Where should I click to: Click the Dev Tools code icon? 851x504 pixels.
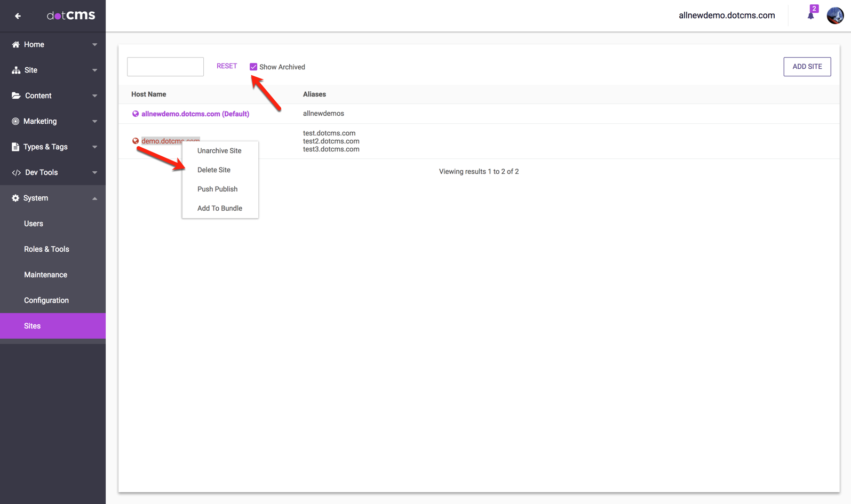16,173
